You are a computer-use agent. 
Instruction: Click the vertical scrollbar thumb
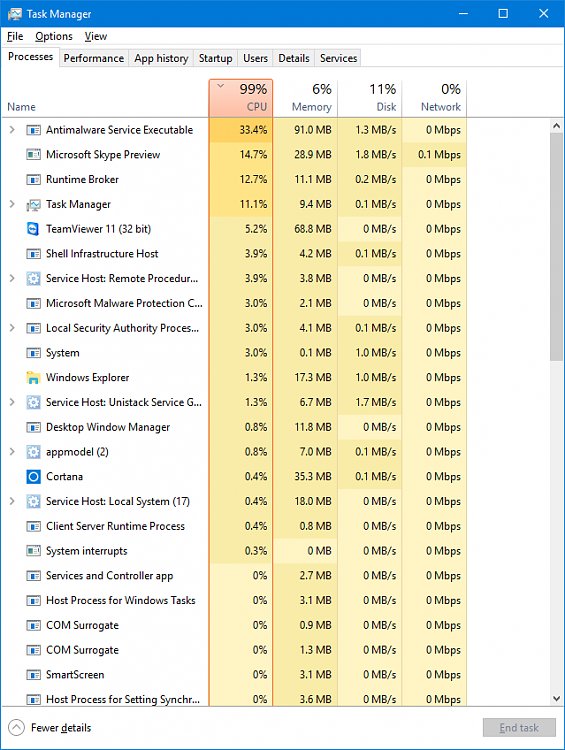pyautogui.click(x=556, y=247)
